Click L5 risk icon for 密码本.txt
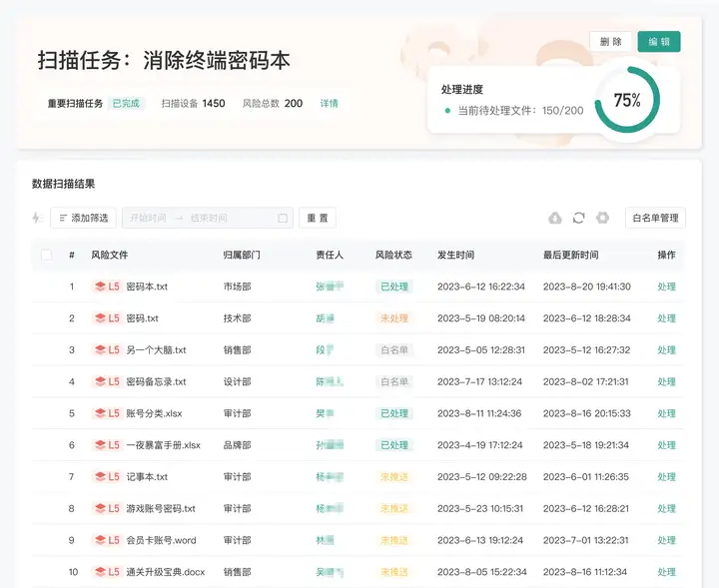The image size is (719, 588). [107, 287]
